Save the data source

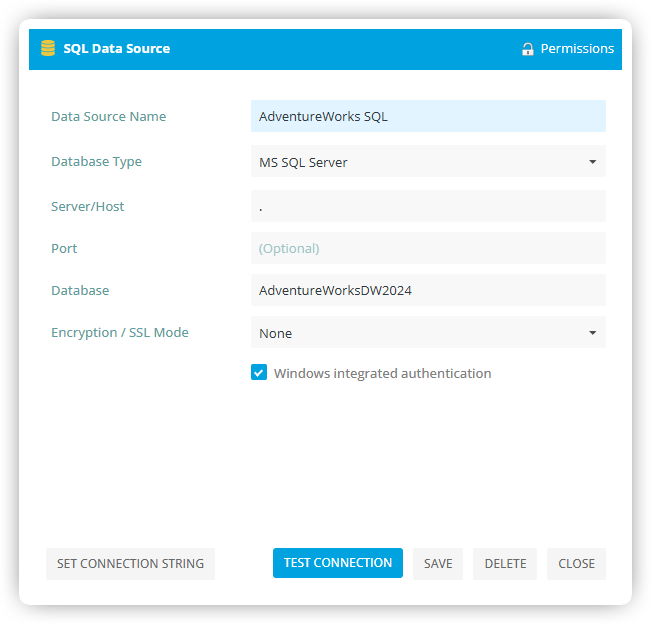[x=438, y=563]
